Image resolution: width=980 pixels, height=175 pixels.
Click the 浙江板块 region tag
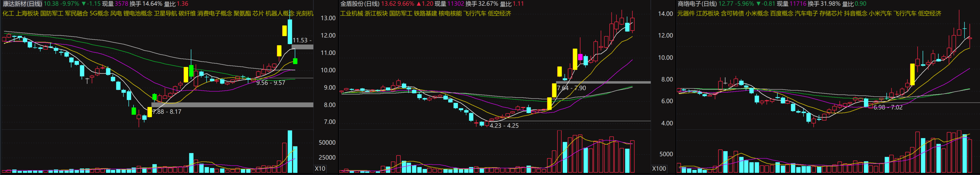(x=376, y=13)
